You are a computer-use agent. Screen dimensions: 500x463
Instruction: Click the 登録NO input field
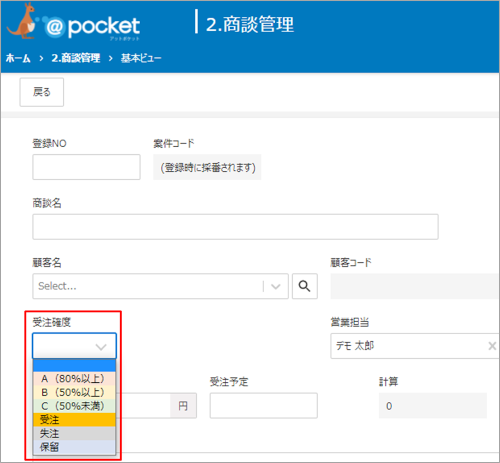[86, 167]
